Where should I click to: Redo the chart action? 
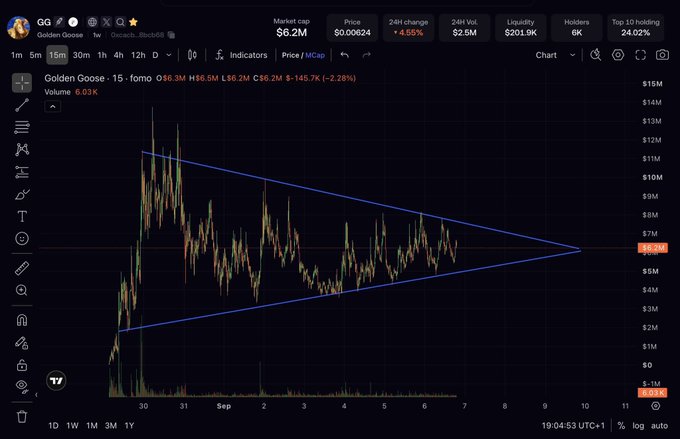(x=366, y=55)
